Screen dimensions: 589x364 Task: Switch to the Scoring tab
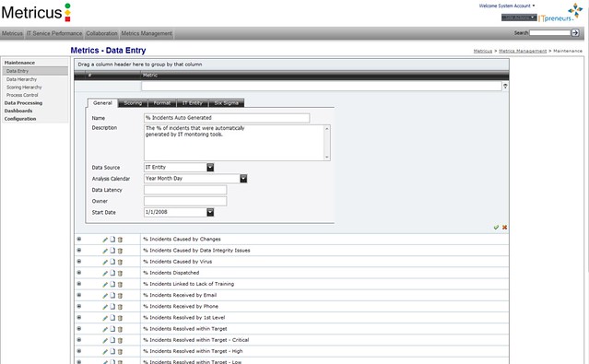[x=133, y=103]
